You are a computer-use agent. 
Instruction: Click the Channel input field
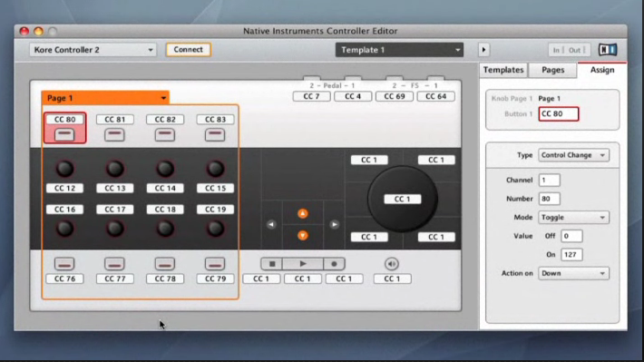click(x=549, y=180)
